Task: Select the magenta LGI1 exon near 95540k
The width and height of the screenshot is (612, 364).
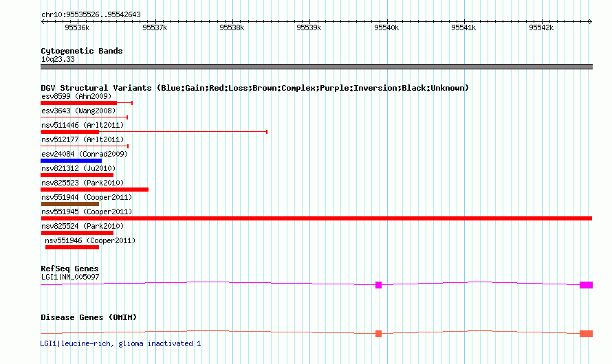Action: [379, 285]
